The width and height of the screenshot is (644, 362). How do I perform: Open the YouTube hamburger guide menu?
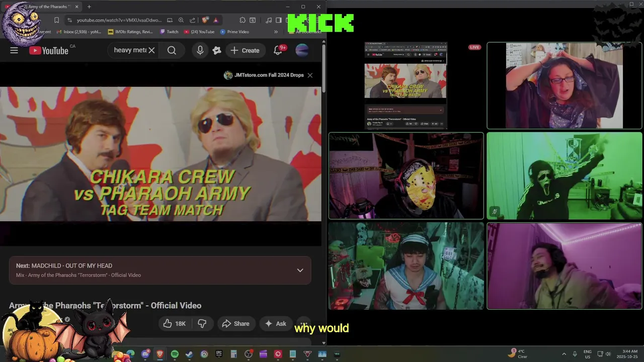click(x=14, y=50)
